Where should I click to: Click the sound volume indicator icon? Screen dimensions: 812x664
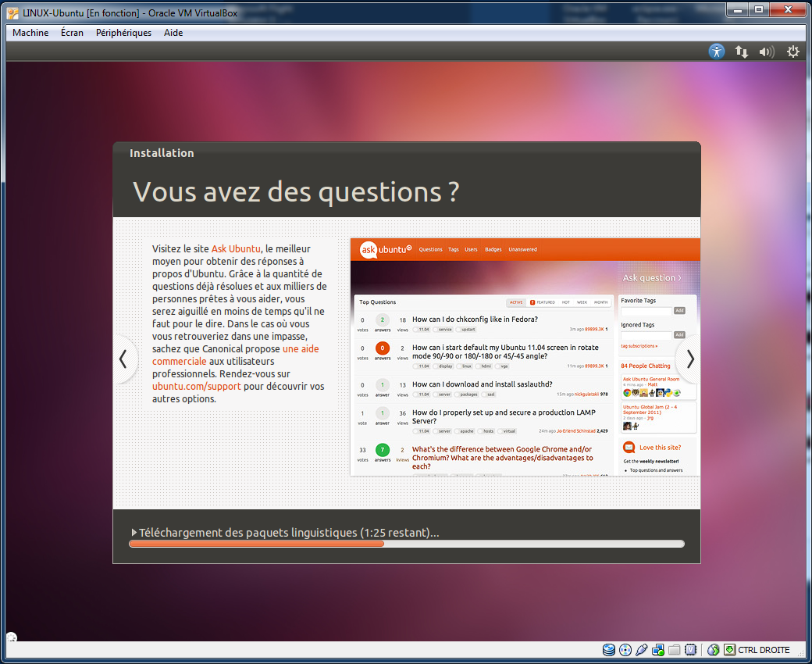(x=767, y=52)
